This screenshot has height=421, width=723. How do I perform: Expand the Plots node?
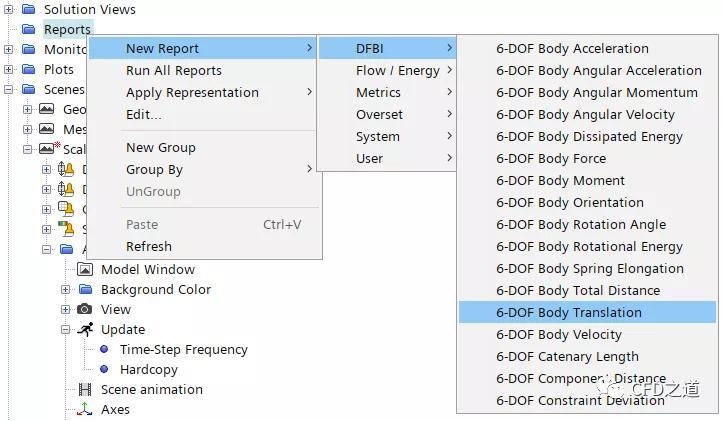[x=8, y=69]
